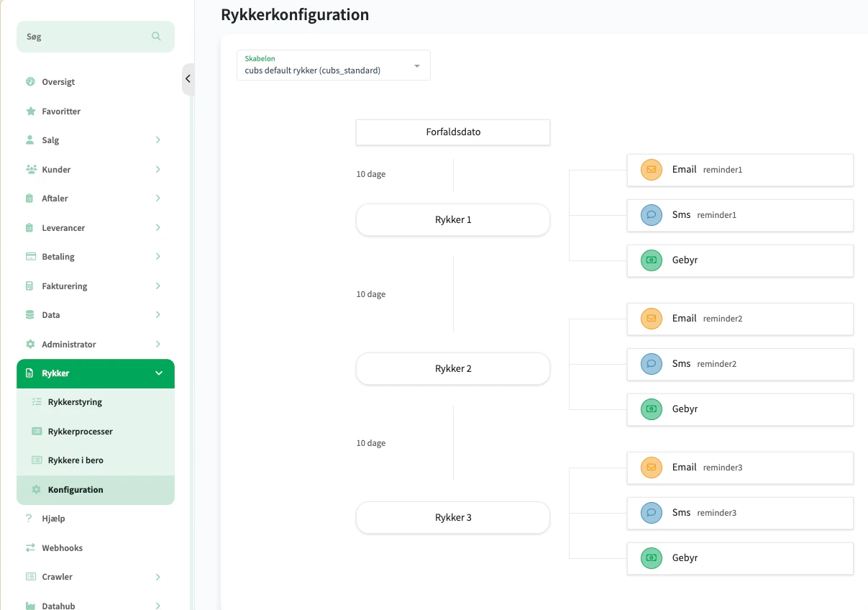Viewport: 868px width, 610px height.
Task: Expand the Fakturering submenu arrow
Action: 157,286
